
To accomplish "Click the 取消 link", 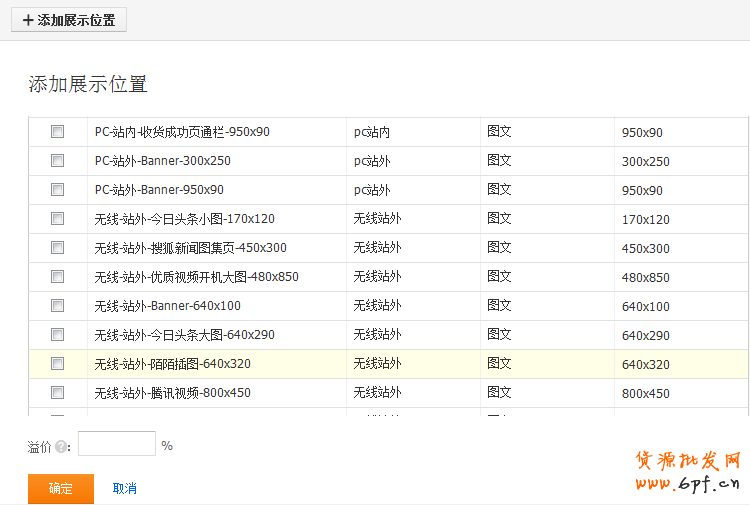I will point(125,489).
